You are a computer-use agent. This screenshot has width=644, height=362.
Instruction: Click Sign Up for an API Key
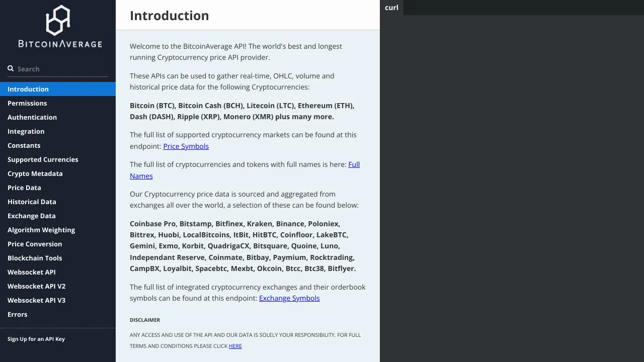pyautogui.click(x=36, y=339)
